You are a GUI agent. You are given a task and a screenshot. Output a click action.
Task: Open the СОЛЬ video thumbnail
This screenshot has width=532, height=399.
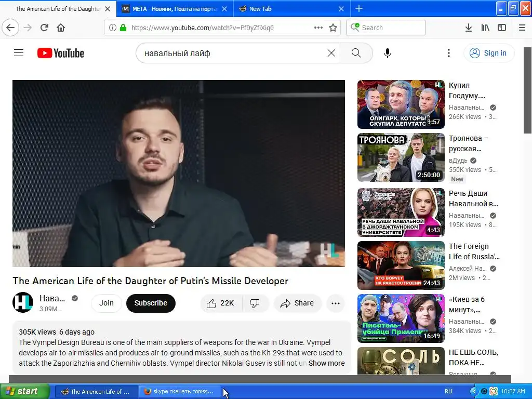point(401,361)
